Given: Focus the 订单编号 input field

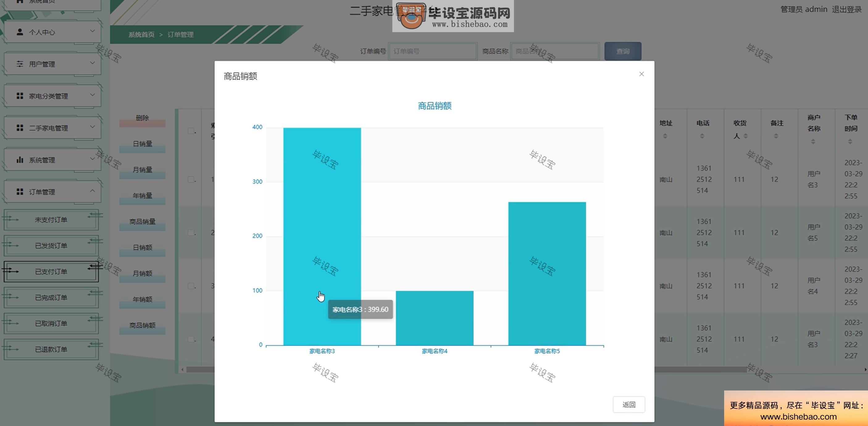Looking at the screenshot, I should [433, 51].
